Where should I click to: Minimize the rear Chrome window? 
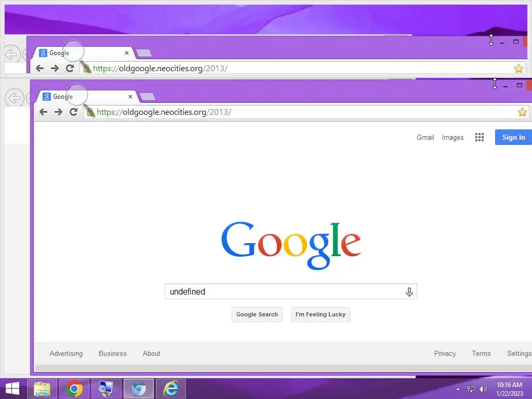click(502, 43)
